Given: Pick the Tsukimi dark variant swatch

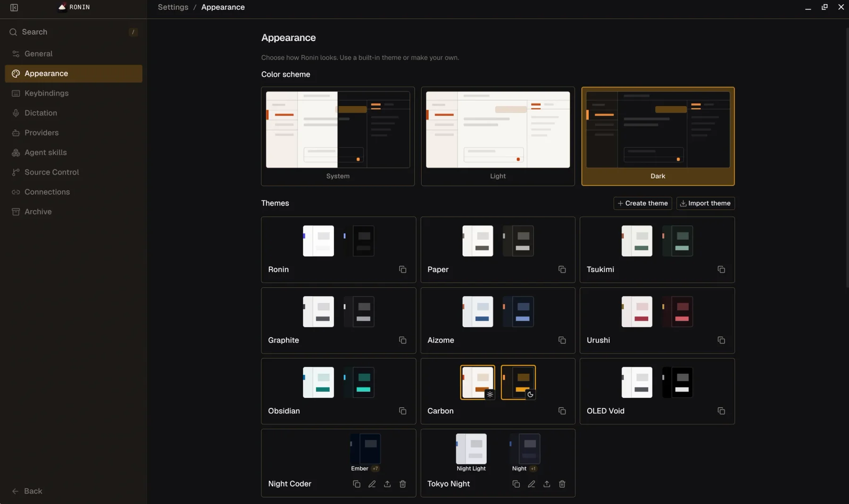Looking at the screenshot, I should click(x=677, y=241).
